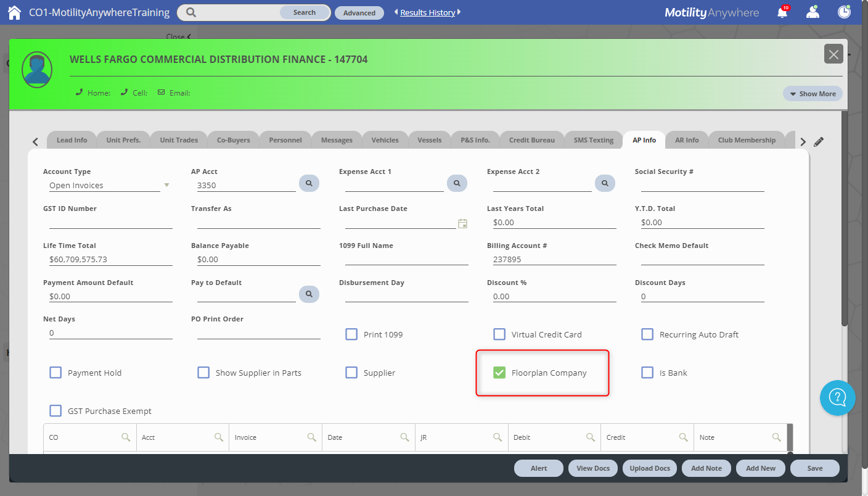This screenshot has width=868, height=496.
Task: Toggle the Supplier checkbox
Action: point(351,373)
